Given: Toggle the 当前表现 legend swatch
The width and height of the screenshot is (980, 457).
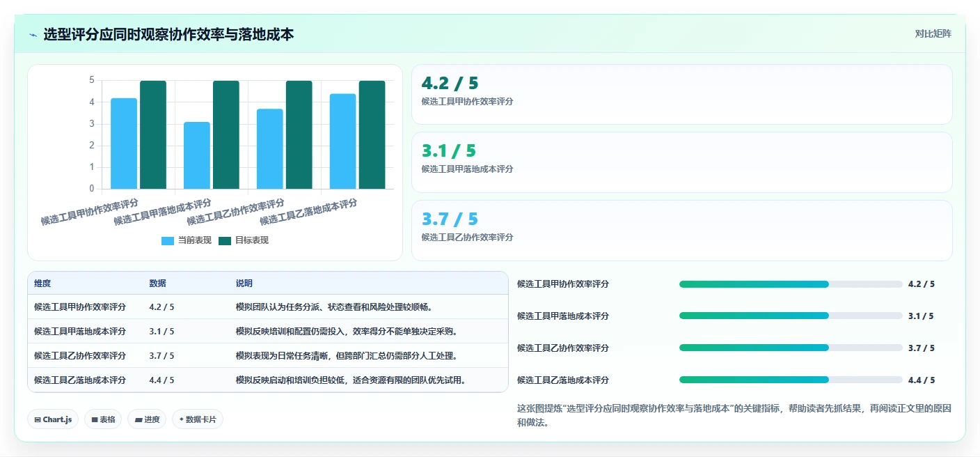Looking at the screenshot, I should pos(168,240).
